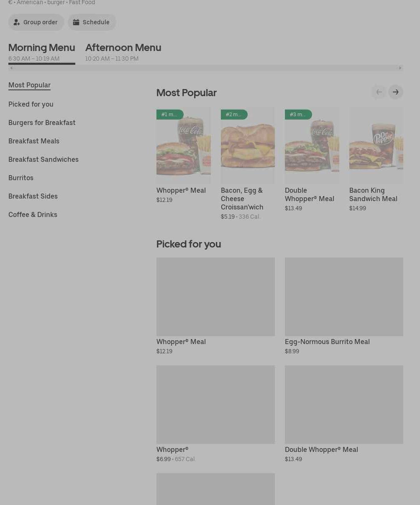Click the Picked for you section heading

[189, 244]
